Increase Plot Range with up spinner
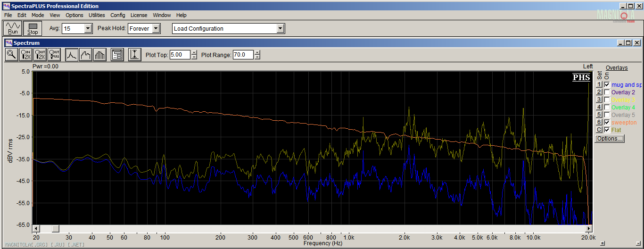The width and height of the screenshot is (644, 249). click(x=257, y=52)
